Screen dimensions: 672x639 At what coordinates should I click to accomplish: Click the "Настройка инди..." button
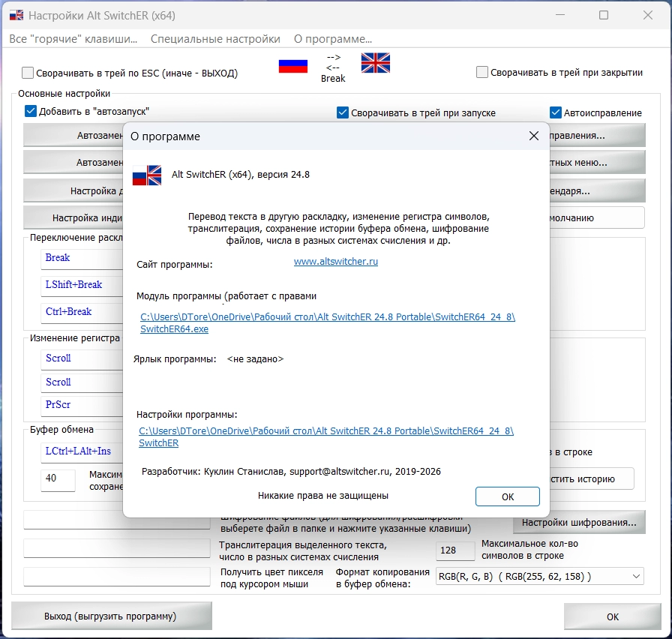73,218
